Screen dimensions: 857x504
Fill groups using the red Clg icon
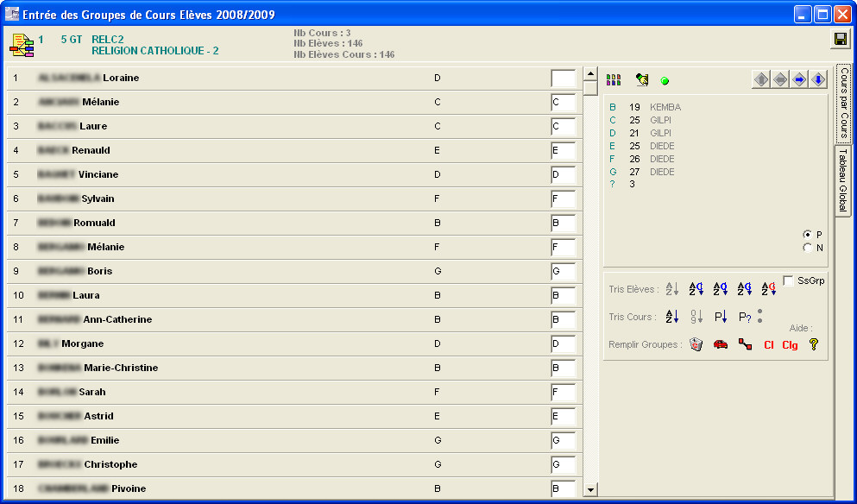click(x=790, y=345)
